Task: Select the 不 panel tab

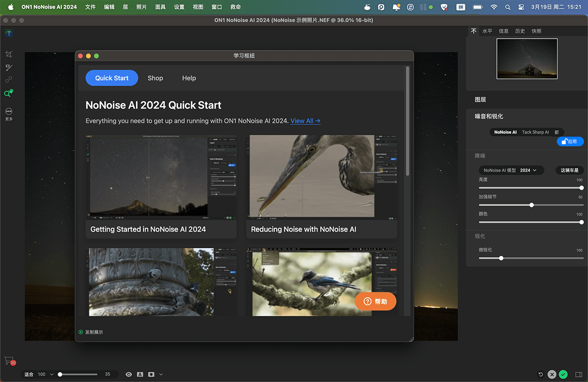Action: [x=474, y=31]
